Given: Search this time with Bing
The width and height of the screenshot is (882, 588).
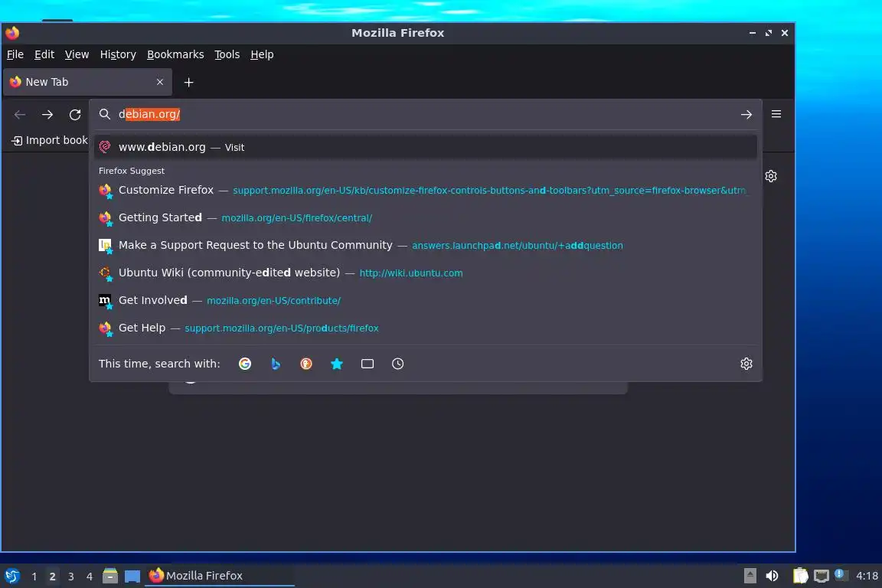Looking at the screenshot, I should point(275,364).
